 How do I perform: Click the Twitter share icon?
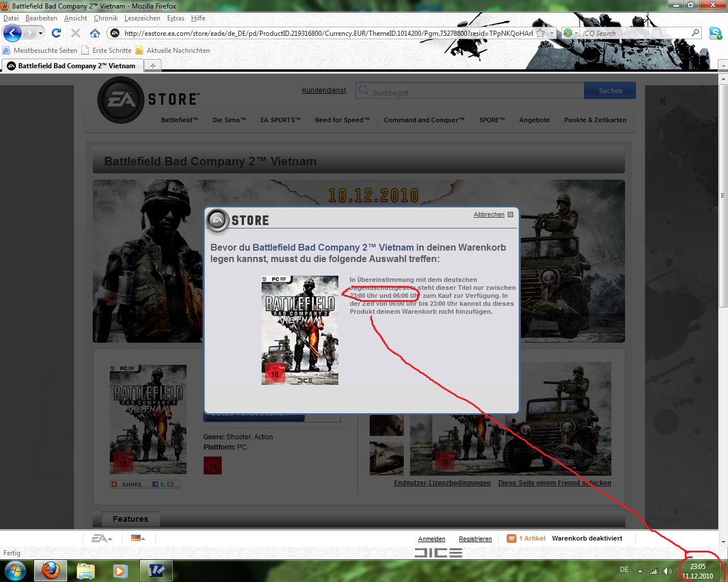coord(162,484)
